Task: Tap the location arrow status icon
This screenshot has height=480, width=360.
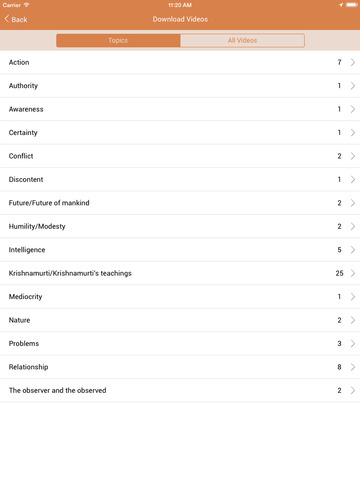Action: click(341, 5)
